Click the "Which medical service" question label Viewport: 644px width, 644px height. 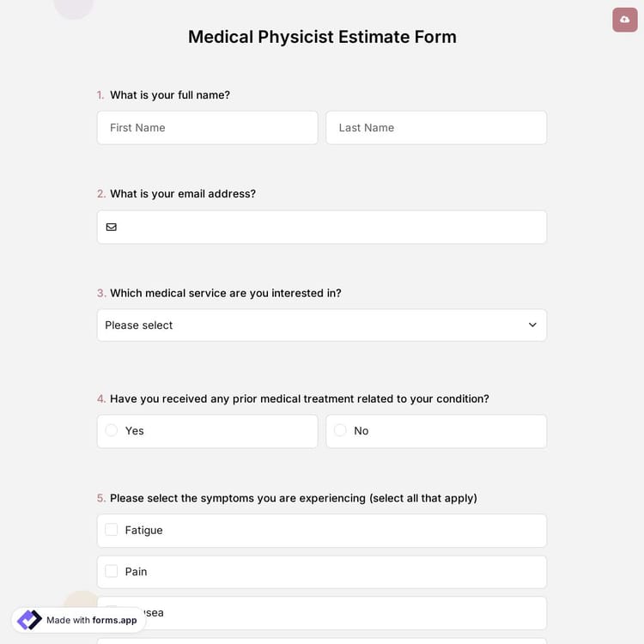[x=225, y=293]
